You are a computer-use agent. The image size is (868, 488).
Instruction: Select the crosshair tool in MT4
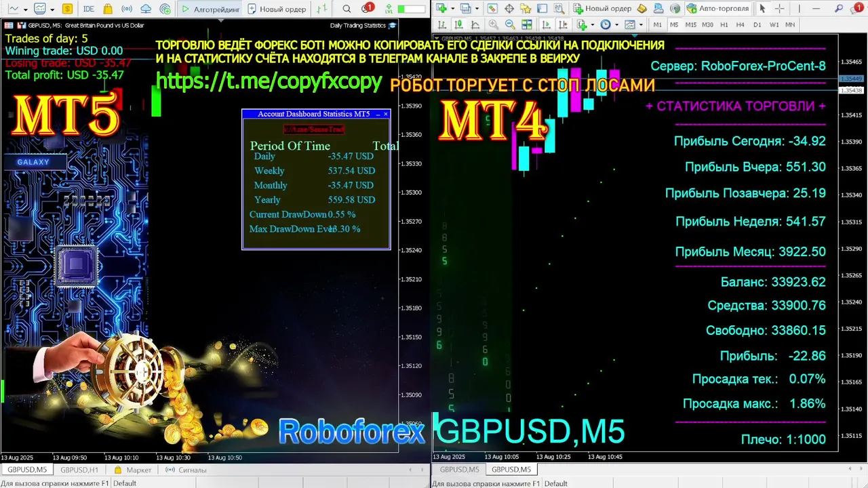(779, 8)
